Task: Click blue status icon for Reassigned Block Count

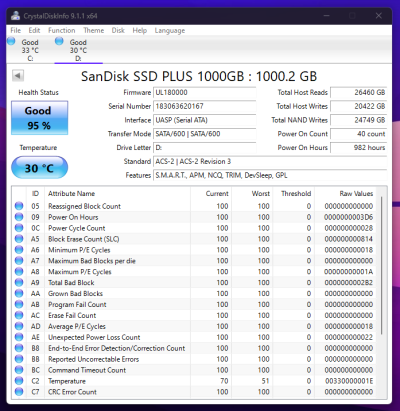Action: pos(19,206)
